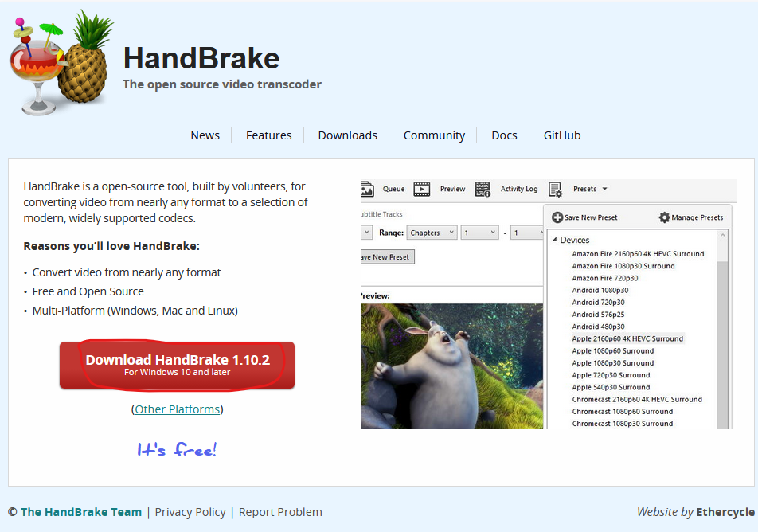This screenshot has height=532, width=758.
Task: Click the Report Problem link
Action: click(x=280, y=512)
